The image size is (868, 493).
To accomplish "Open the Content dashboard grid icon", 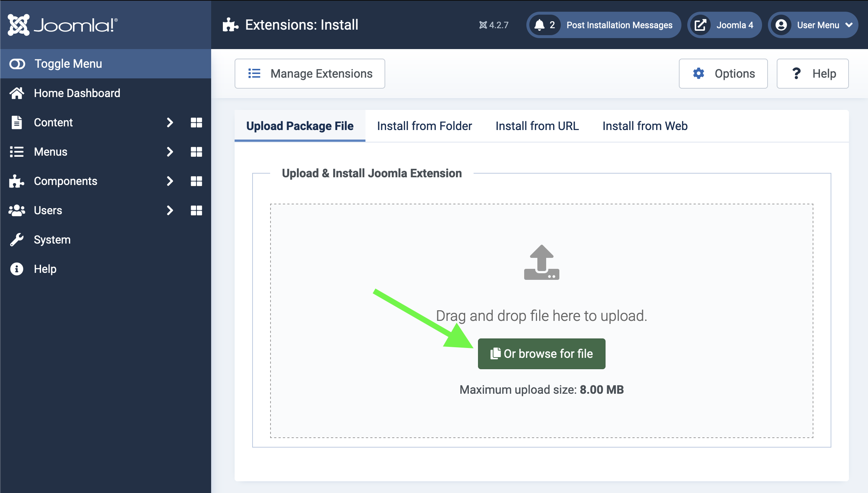I will [196, 122].
